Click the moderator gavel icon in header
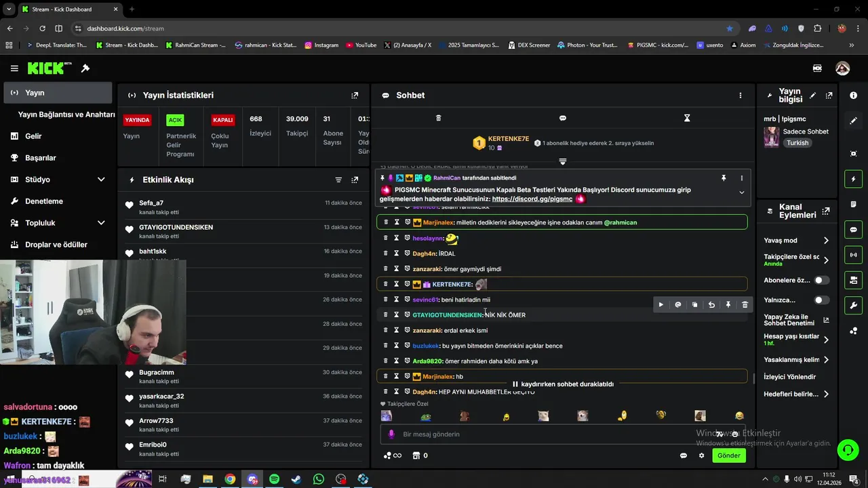The image size is (868, 488). pyautogui.click(x=85, y=68)
